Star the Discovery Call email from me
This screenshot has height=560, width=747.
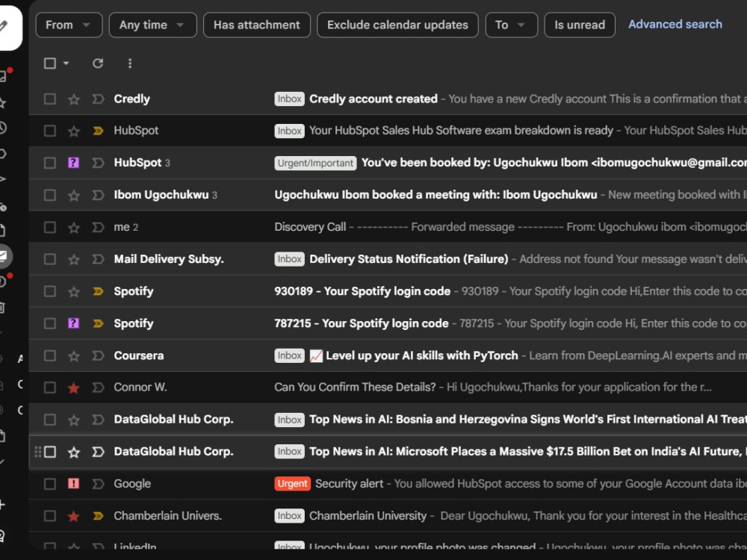(73, 228)
